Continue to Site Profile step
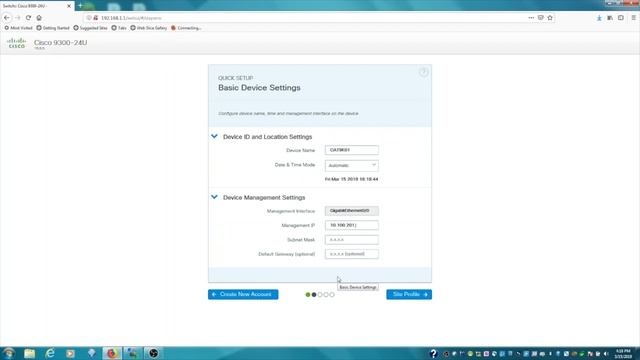The width and height of the screenshot is (640, 360). pos(409,294)
